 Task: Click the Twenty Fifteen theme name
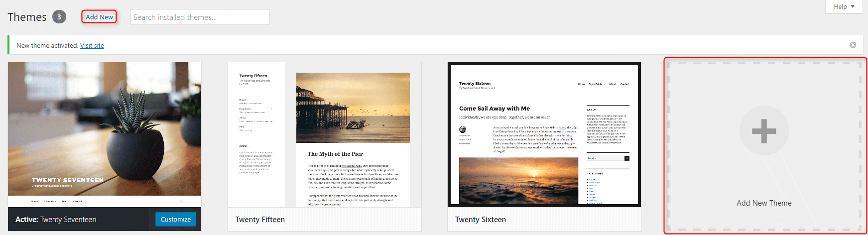coord(260,220)
